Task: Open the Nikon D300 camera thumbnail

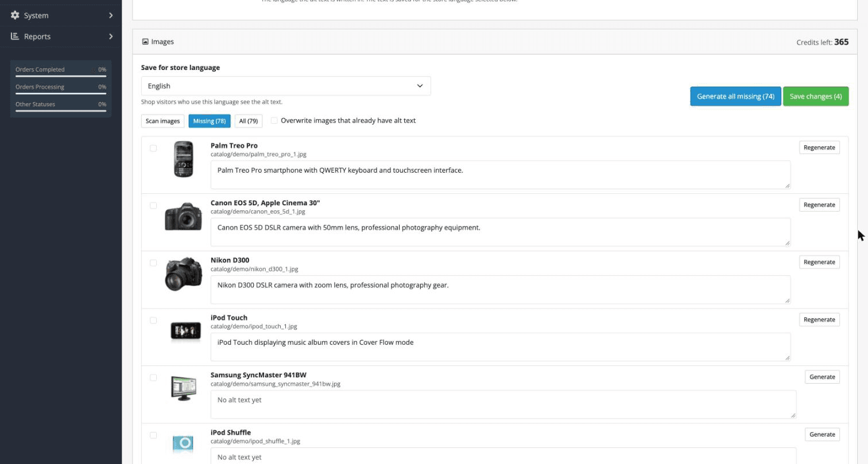Action: tap(184, 274)
